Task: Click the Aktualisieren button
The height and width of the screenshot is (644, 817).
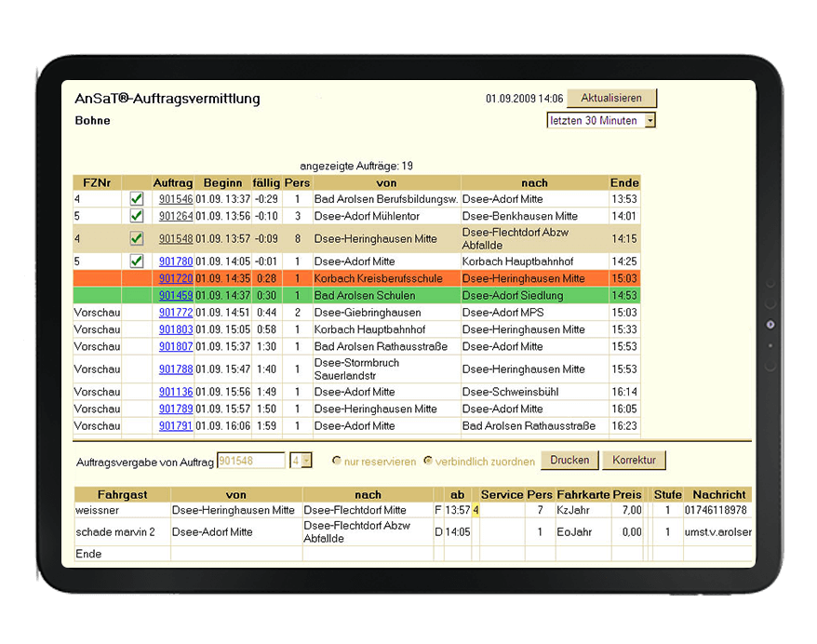Action: tap(611, 99)
